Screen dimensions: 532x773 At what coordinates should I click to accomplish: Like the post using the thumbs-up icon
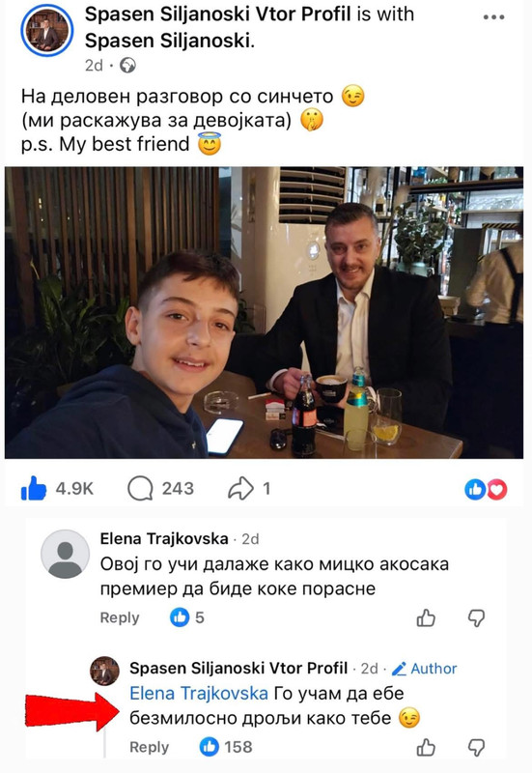pos(34,489)
